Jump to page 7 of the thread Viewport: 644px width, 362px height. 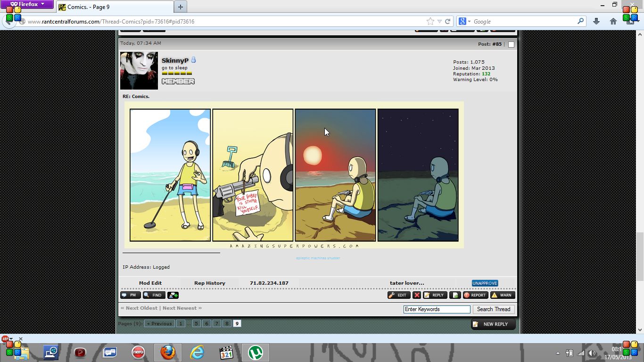(x=217, y=323)
